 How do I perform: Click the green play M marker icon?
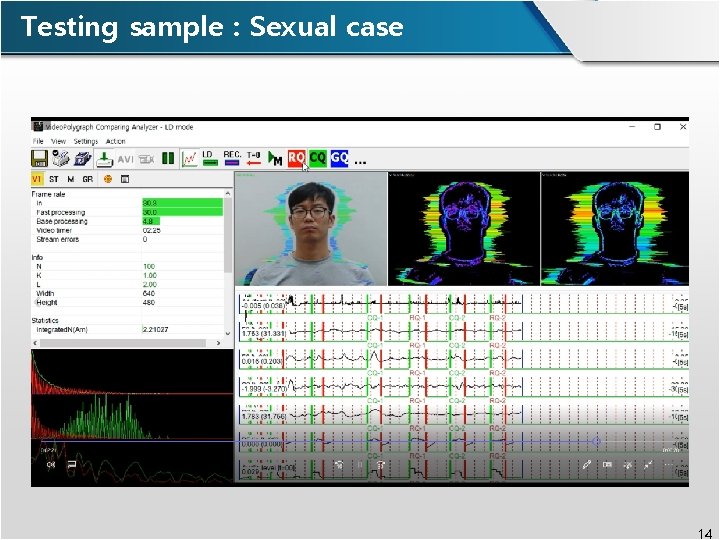click(x=275, y=159)
